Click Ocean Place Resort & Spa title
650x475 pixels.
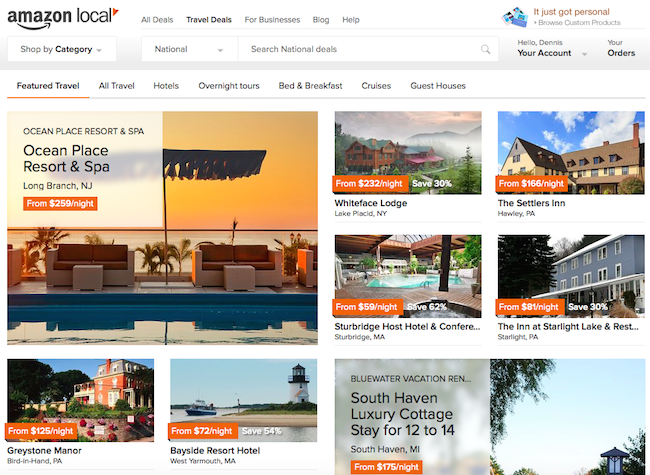click(66, 158)
